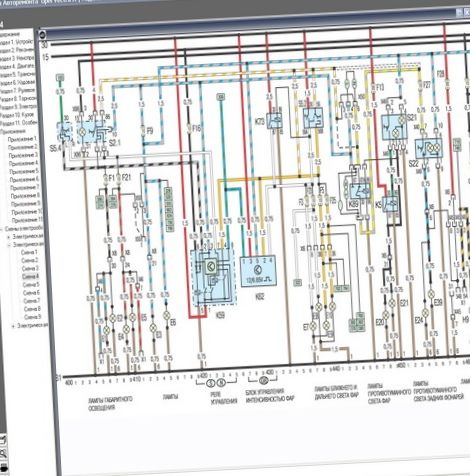Click the notepad pencil icon at bottom left

click(3, 440)
